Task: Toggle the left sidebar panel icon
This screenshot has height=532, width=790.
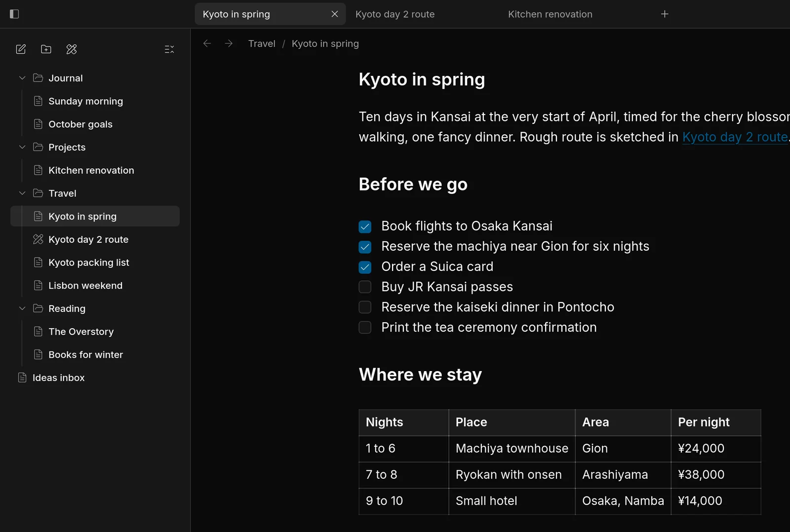Action: [x=14, y=14]
